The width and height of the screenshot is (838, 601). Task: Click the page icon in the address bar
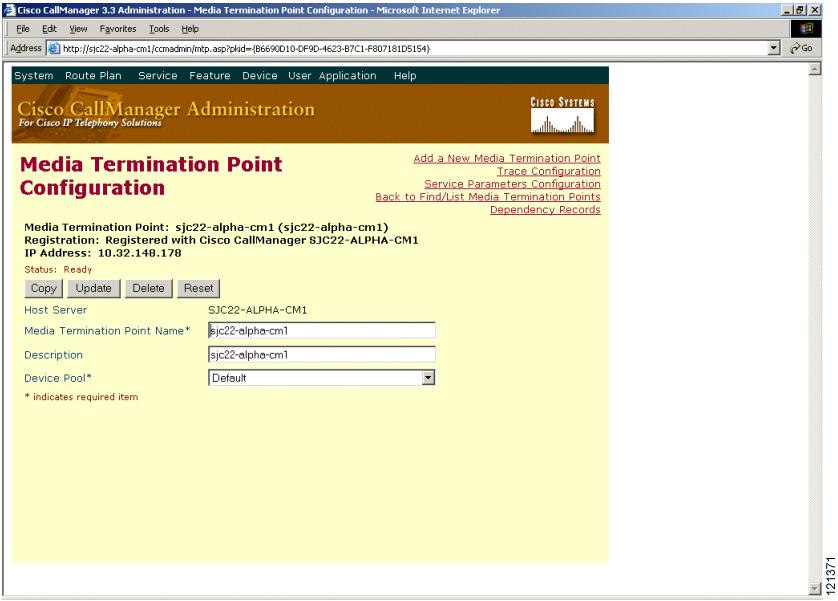pos(53,49)
